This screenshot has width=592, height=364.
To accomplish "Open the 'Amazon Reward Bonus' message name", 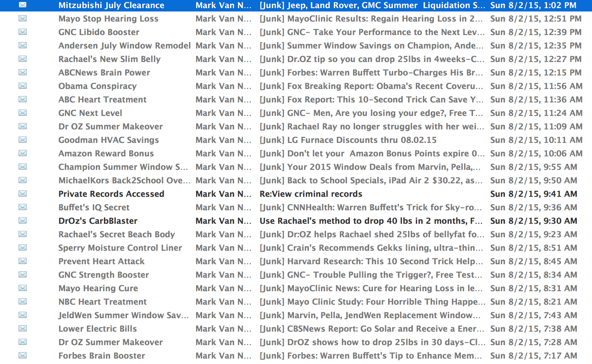I will [x=106, y=153].
